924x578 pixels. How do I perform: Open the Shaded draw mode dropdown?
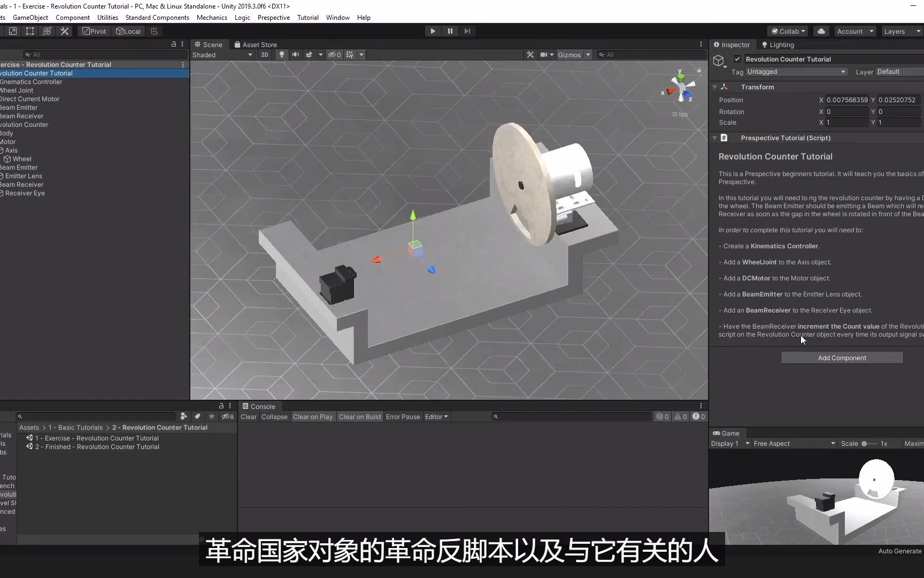(x=222, y=55)
